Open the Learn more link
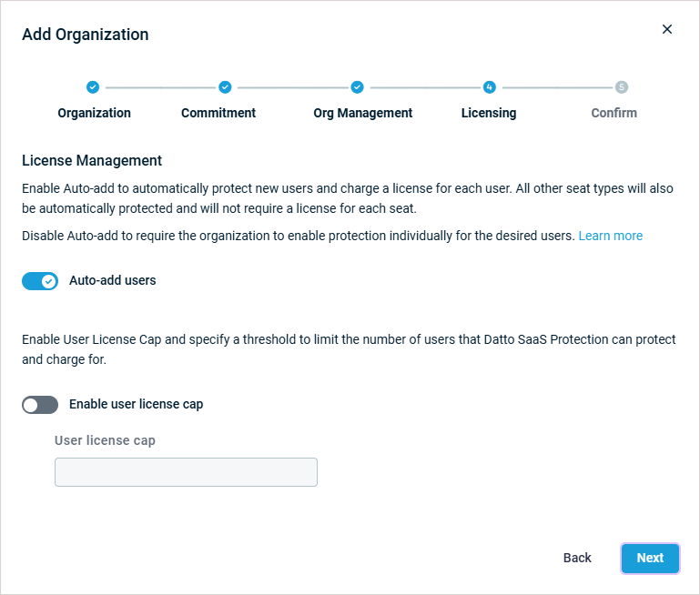 pyautogui.click(x=610, y=236)
